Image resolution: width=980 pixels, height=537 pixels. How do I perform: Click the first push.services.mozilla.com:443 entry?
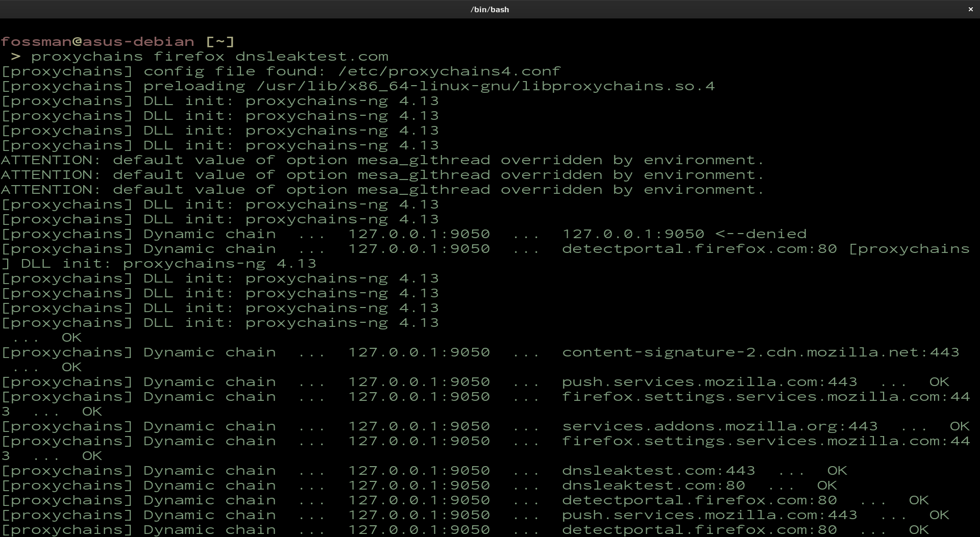pyautogui.click(x=709, y=381)
